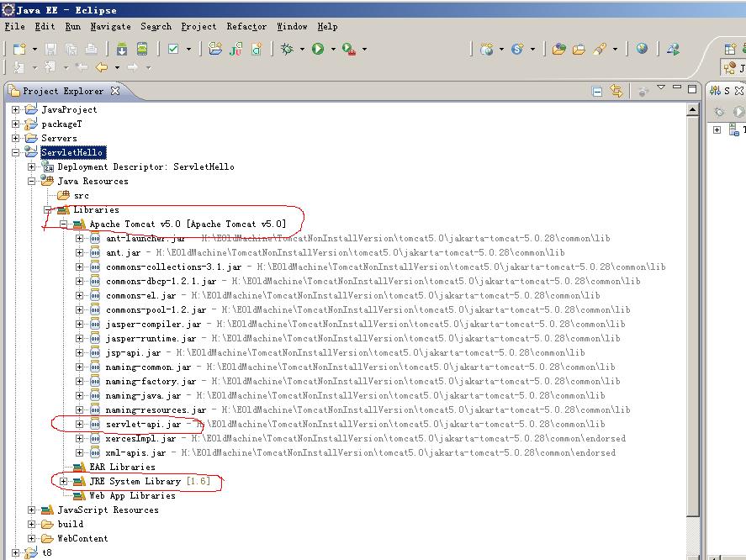
Task: Select the src folder item
Action: click(x=81, y=196)
